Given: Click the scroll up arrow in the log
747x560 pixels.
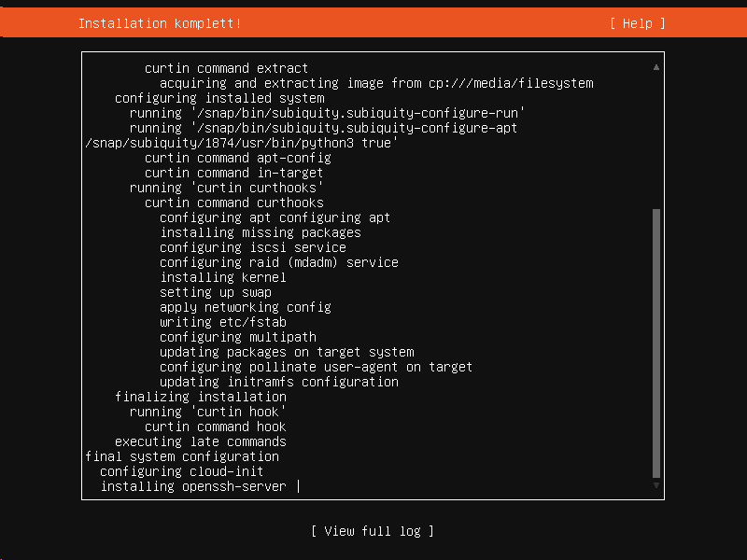Looking at the screenshot, I should pos(656,68).
